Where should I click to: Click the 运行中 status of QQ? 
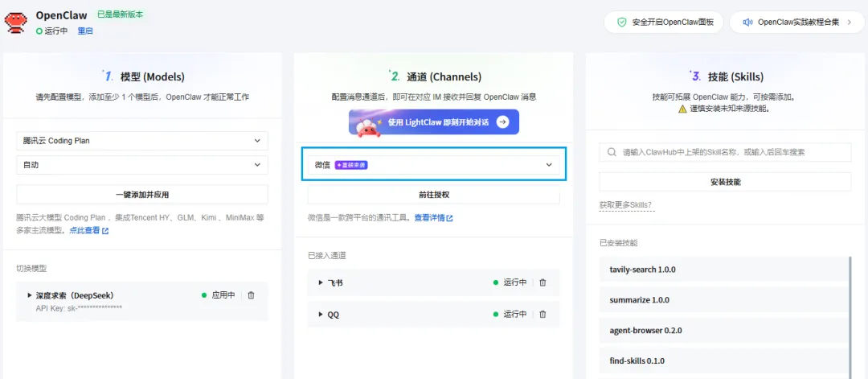coord(510,314)
